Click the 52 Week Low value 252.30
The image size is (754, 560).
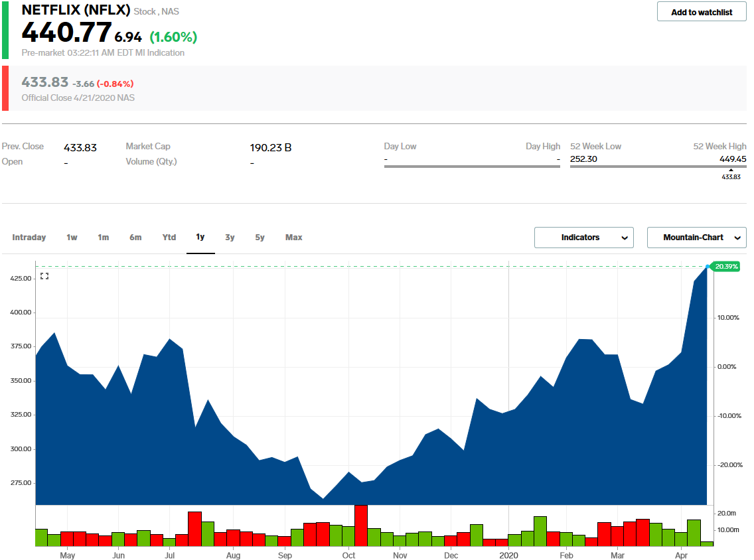click(584, 159)
